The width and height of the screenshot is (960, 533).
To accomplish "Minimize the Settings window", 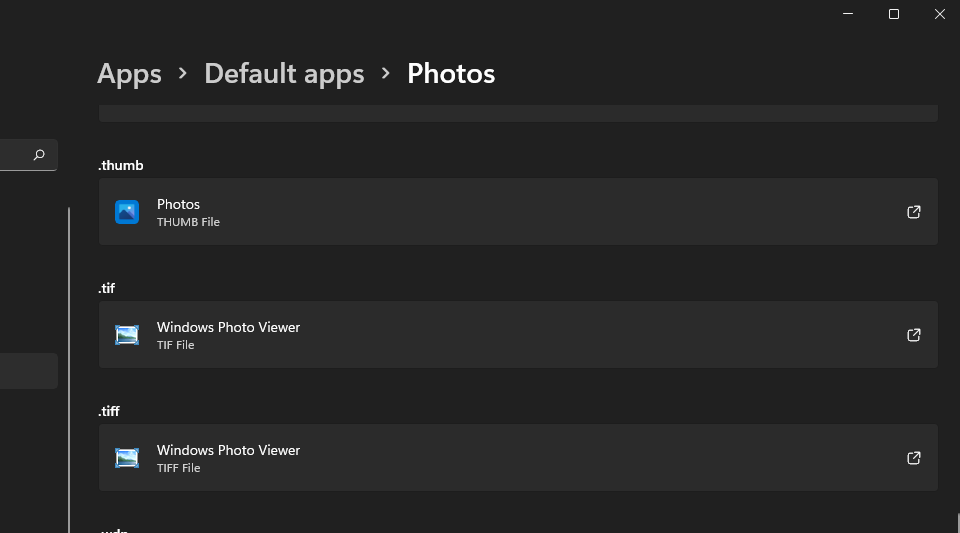I will coord(848,14).
